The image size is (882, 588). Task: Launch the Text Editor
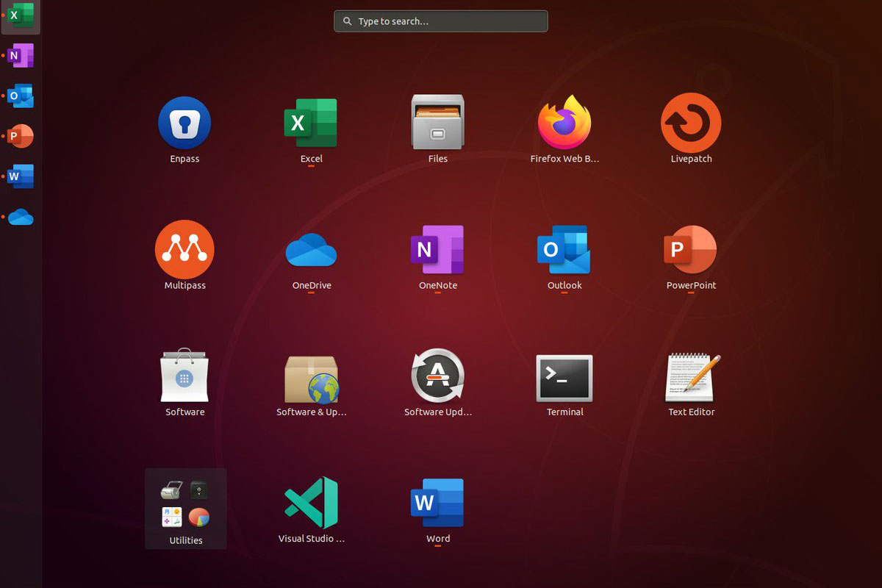tap(691, 378)
